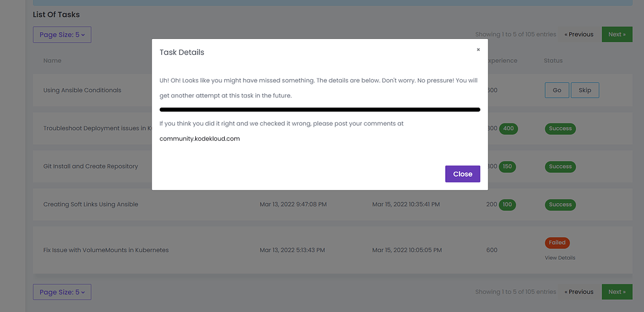The width and height of the screenshot is (644, 312).
Task: Select Fix Issue with VolumeMounts task name
Action: coord(106,250)
